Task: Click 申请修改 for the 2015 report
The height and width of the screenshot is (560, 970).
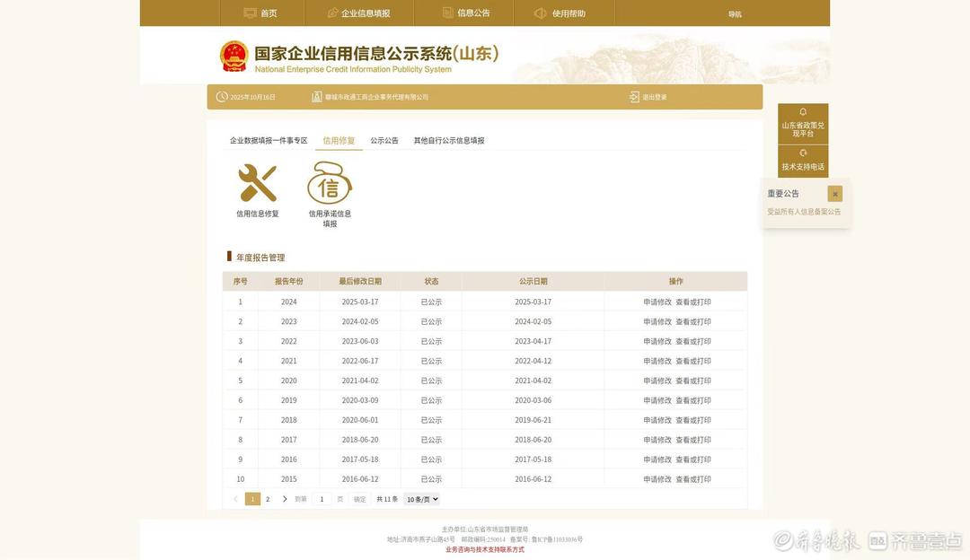Action: (657, 479)
